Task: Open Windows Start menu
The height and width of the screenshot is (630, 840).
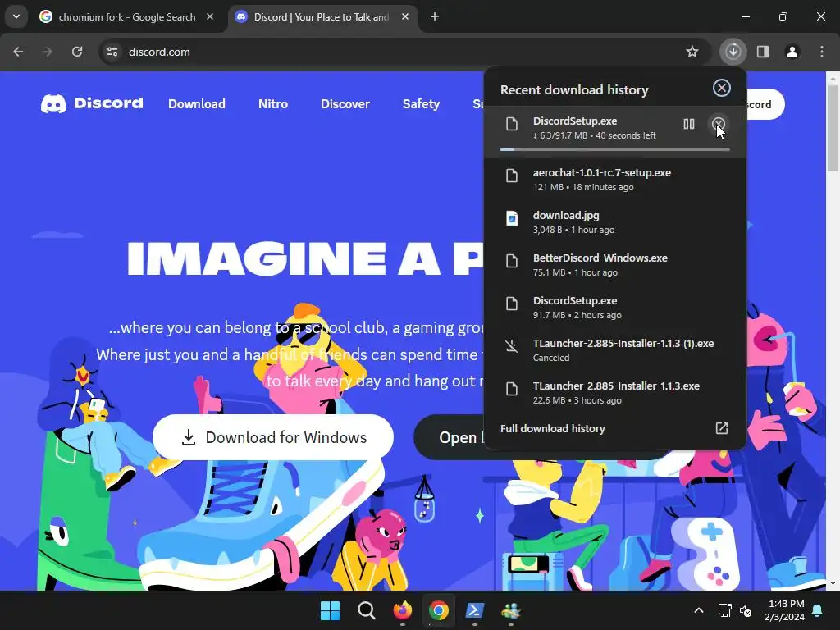Action: point(330,610)
